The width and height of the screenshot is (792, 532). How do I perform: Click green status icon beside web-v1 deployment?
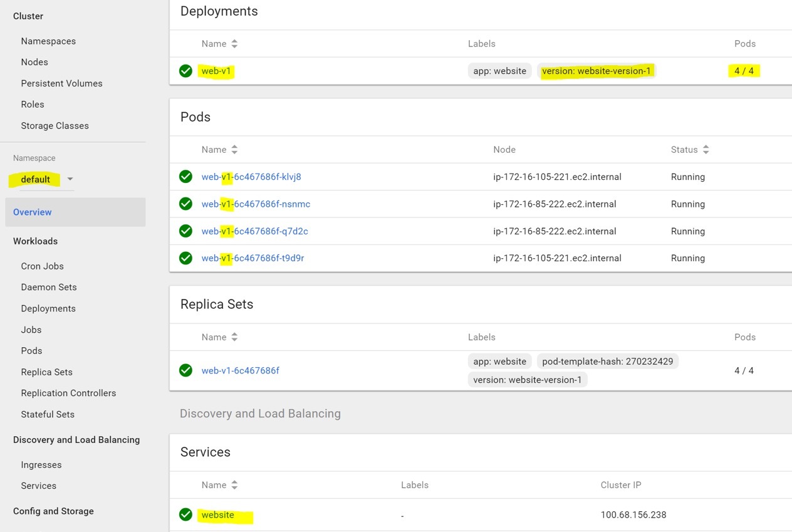pos(185,71)
